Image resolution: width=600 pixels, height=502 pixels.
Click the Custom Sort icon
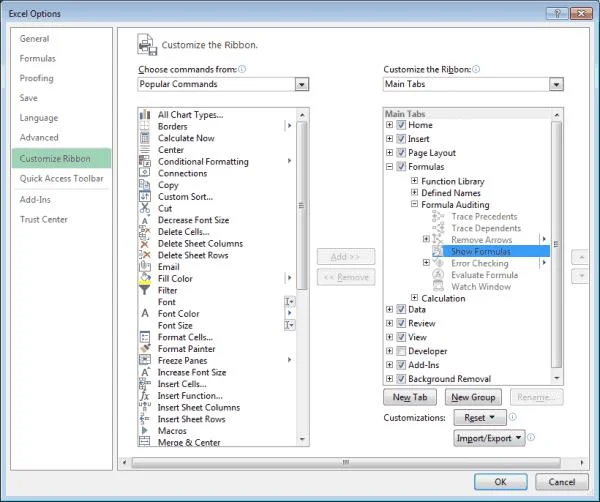click(x=145, y=196)
